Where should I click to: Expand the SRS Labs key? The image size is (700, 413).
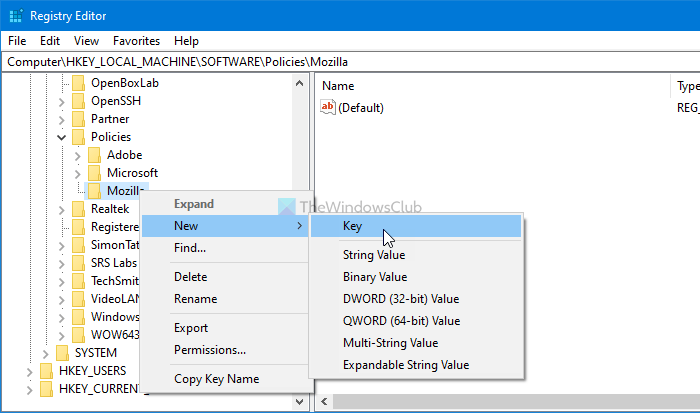pyautogui.click(x=62, y=263)
